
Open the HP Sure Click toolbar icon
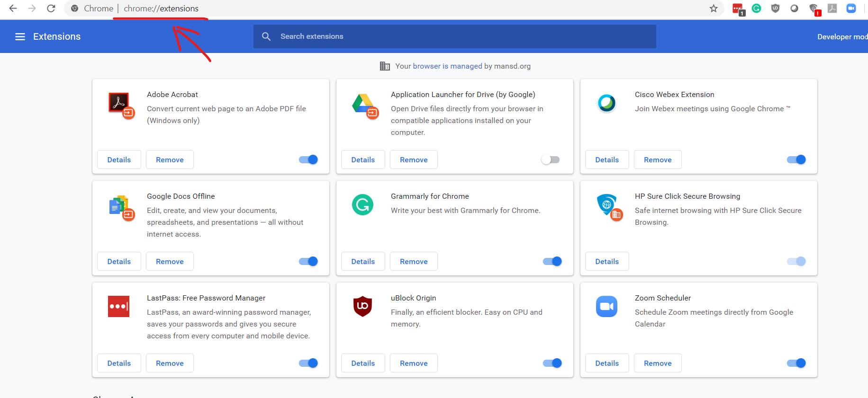click(x=814, y=9)
